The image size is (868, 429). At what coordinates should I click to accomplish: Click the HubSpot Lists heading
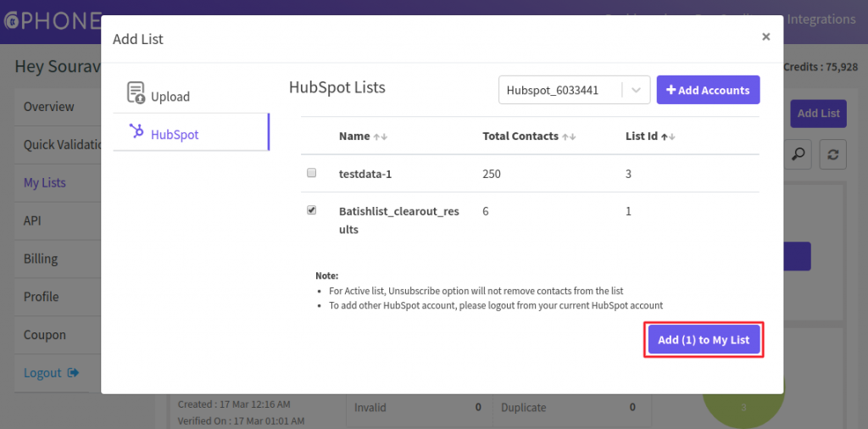pyautogui.click(x=337, y=87)
